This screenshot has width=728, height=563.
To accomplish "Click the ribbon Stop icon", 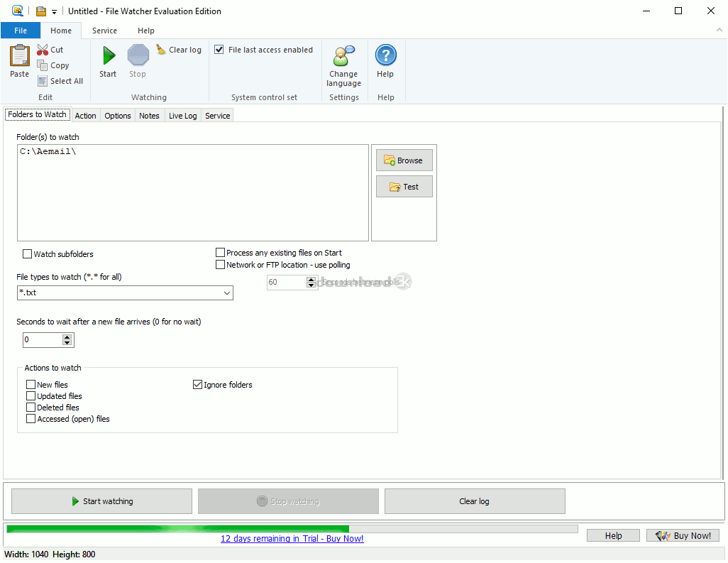I will point(138,55).
